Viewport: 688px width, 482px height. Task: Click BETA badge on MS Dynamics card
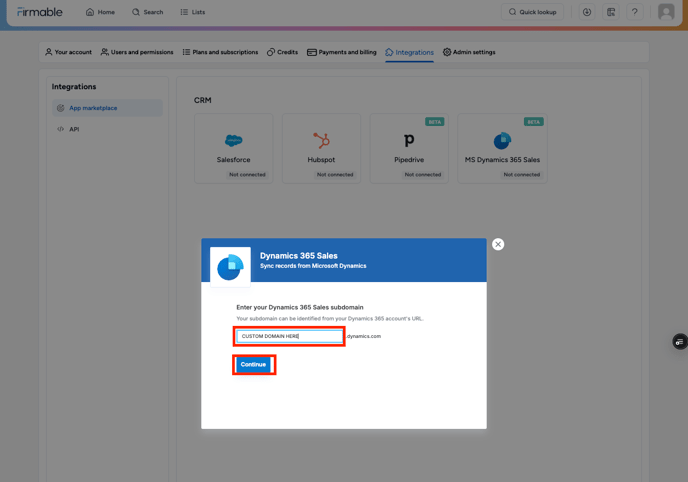[x=534, y=122]
